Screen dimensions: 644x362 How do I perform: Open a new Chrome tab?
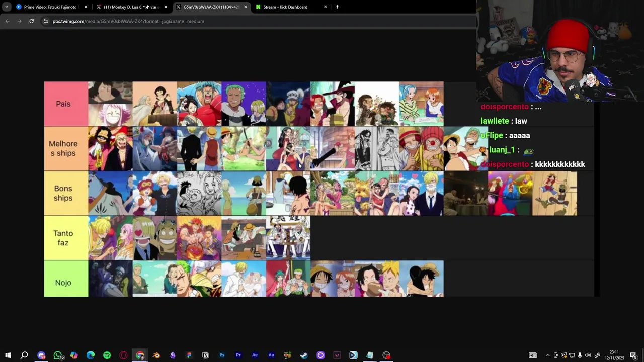337,7
